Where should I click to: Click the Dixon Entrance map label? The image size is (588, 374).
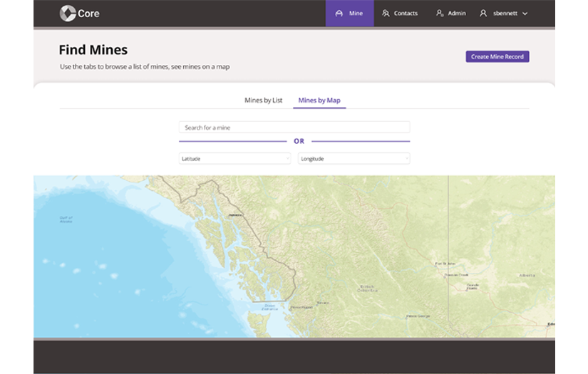pos(269,307)
